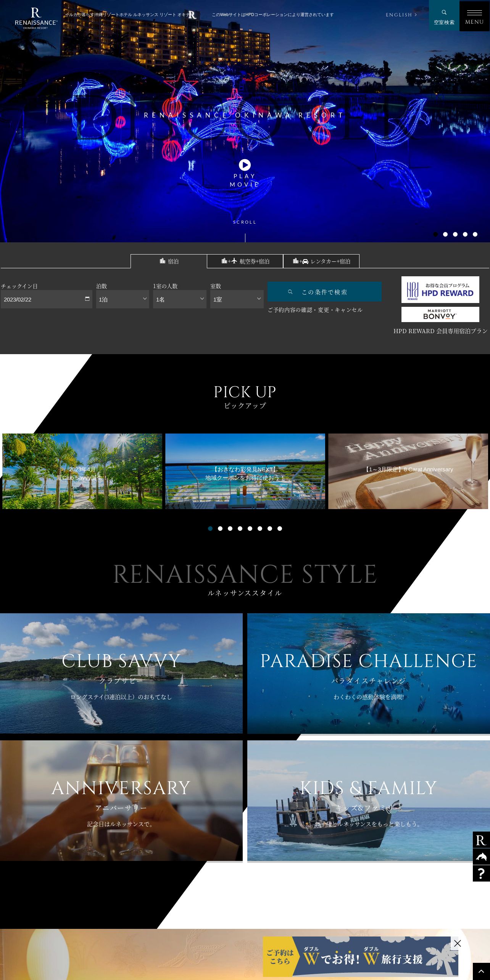Screen dimensions: 490x980
Task: Open the 室数 rooms dropdown
Action: tap(237, 299)
